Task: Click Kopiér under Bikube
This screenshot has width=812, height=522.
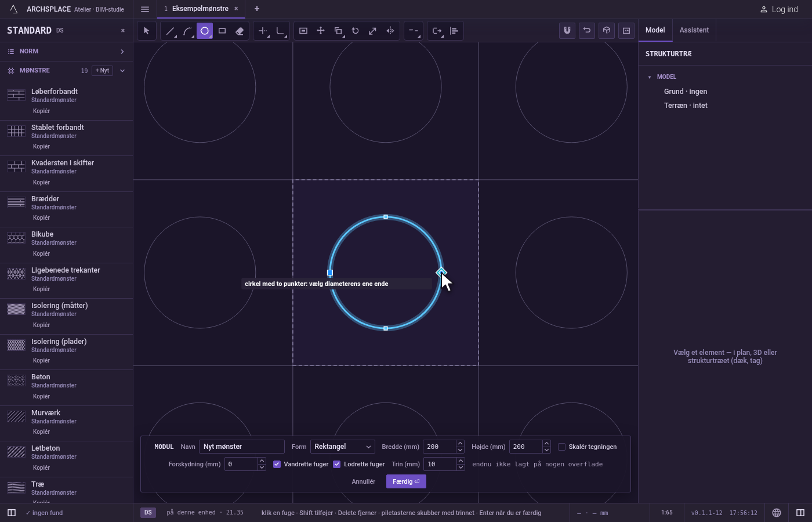Action: pyautogui.click(x=41, y=253)
